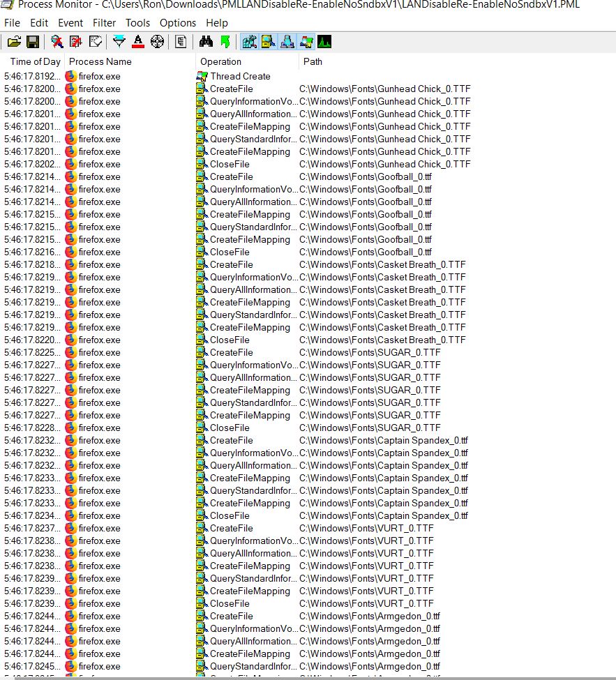Click the Thread Create operation icon
616x680 pixels.
point(202,76)
